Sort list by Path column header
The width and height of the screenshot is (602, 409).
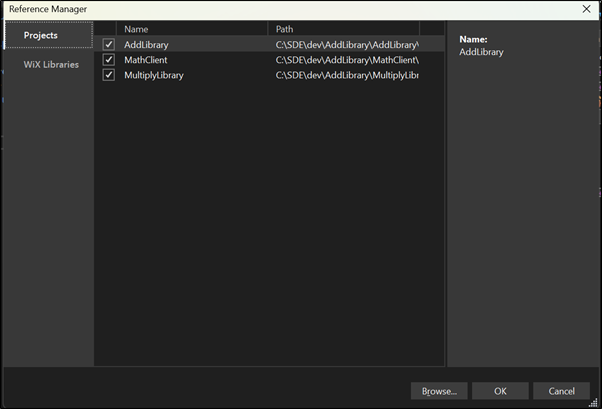[x=344, y=29]
